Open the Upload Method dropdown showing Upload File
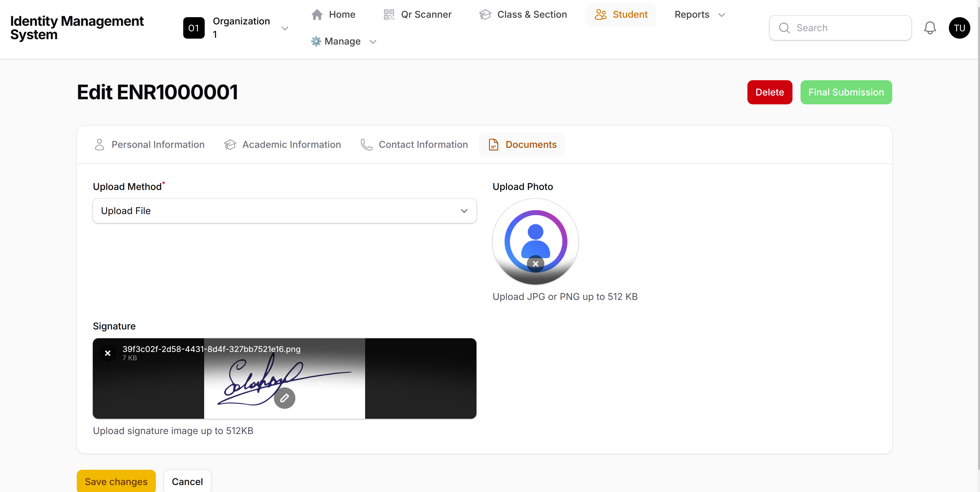Image resolution: width=980 pixels, height=492 pixels. (x=284, y=211)
